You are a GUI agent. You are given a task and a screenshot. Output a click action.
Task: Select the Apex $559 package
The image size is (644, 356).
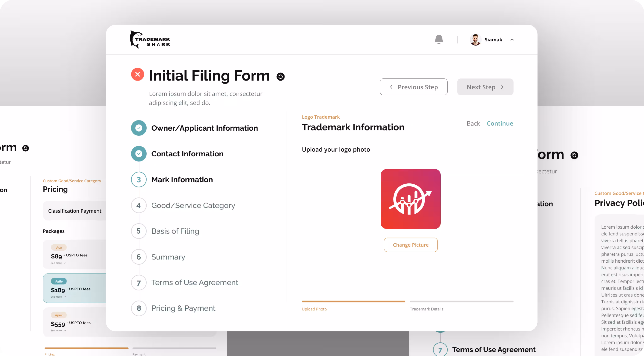click(75, 322)
